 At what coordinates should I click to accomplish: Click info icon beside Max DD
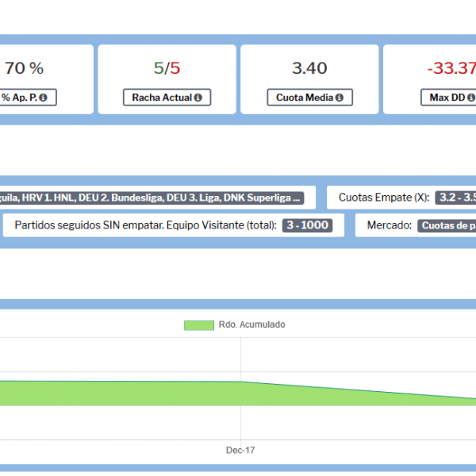tap(471, 98)
